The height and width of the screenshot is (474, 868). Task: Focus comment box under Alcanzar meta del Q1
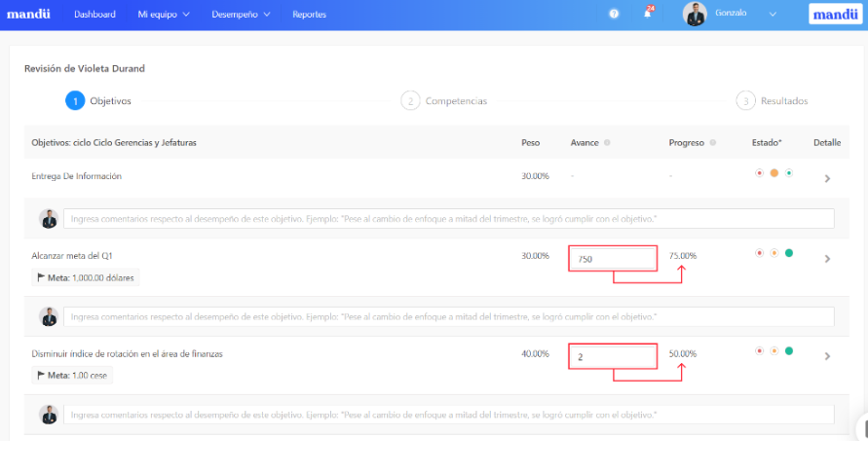pos(449,317)
